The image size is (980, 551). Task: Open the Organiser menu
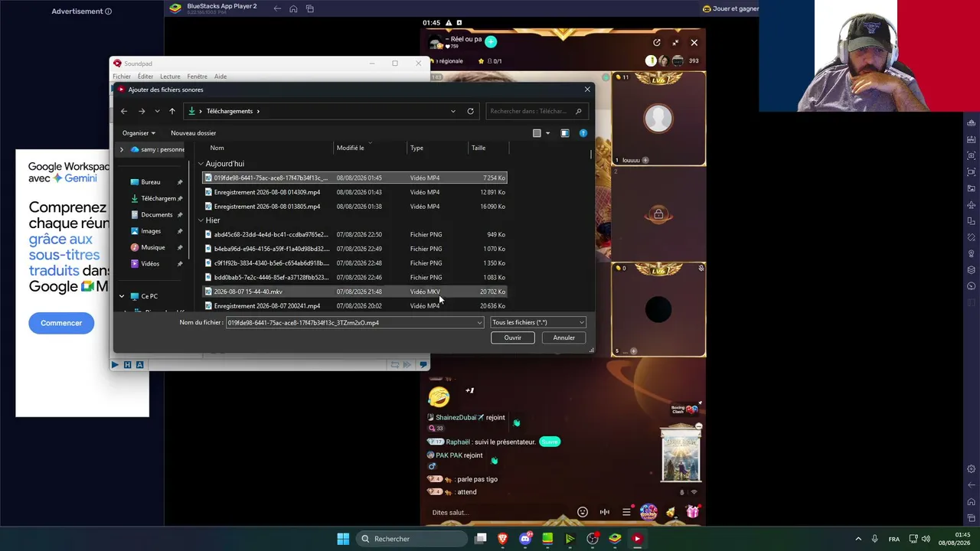click(x=139, y=133)
